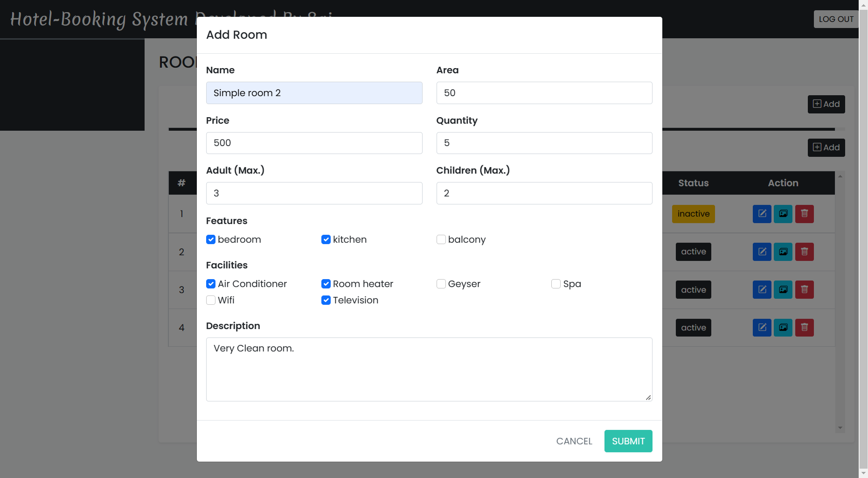Click inside the Description text area
The image size is (868, 478).
(x=429, y=369)
